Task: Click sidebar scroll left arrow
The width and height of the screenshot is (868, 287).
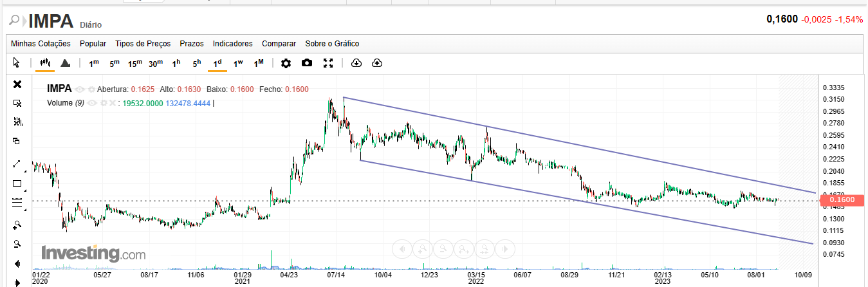Action: click(17, 263)
